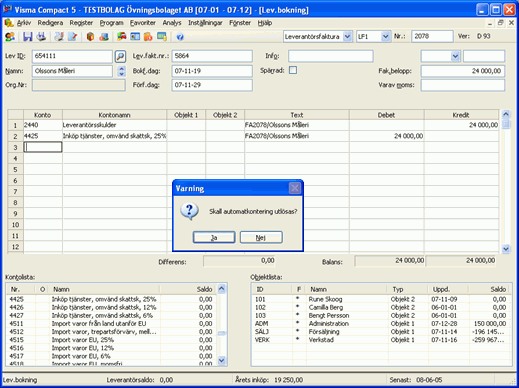The width and height of the screenshot is (519, 388).
Task: Confirm automatkontering with the Ja button
Action: [214, 238]
